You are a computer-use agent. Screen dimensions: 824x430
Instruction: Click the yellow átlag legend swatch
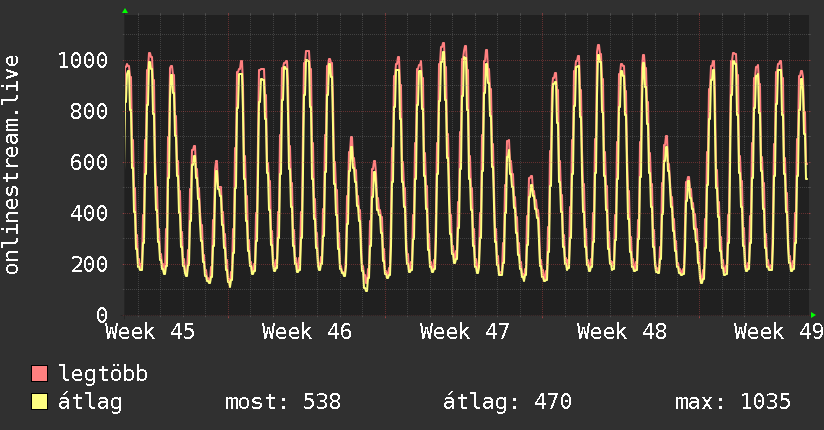tap(40, 402)
